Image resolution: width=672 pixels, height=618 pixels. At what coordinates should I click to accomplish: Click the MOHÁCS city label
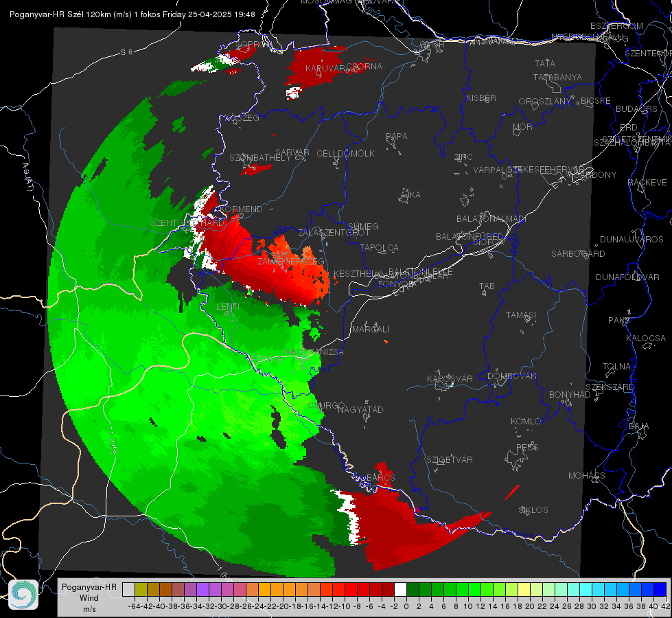tap(586, 476)
